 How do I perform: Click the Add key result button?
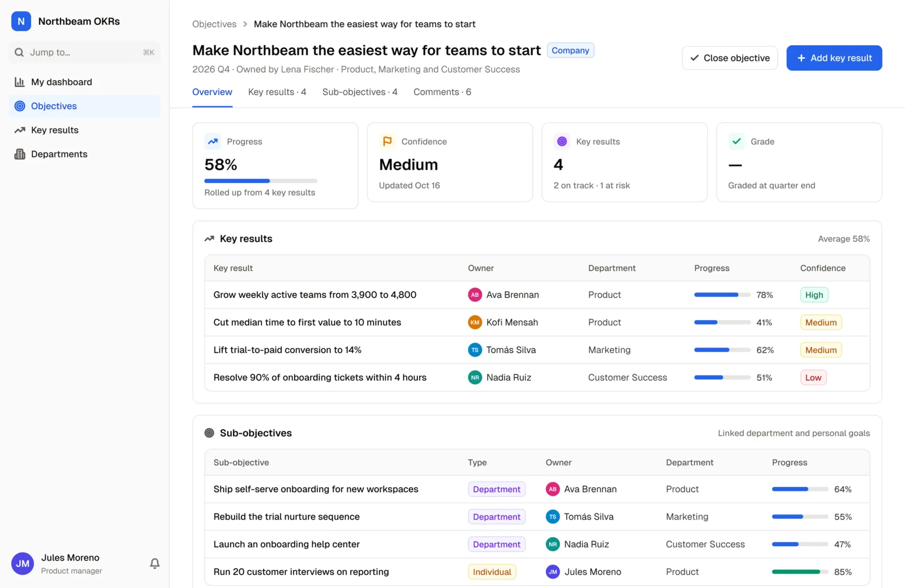tap(834, 58)
